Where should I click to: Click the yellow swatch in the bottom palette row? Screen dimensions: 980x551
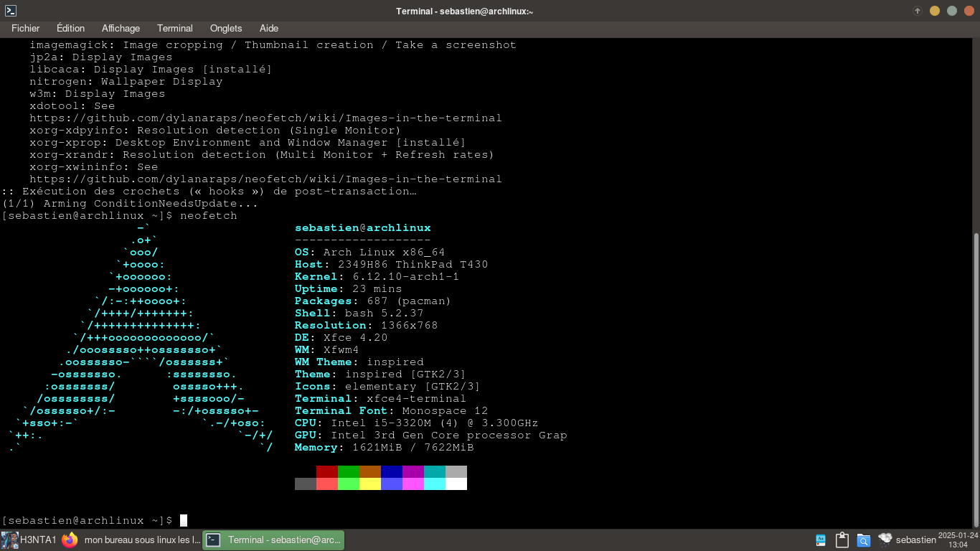pos(370,484)
